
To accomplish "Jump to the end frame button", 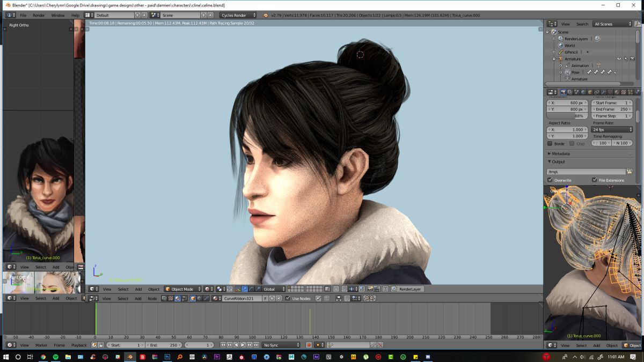I will tap(257, 345).
